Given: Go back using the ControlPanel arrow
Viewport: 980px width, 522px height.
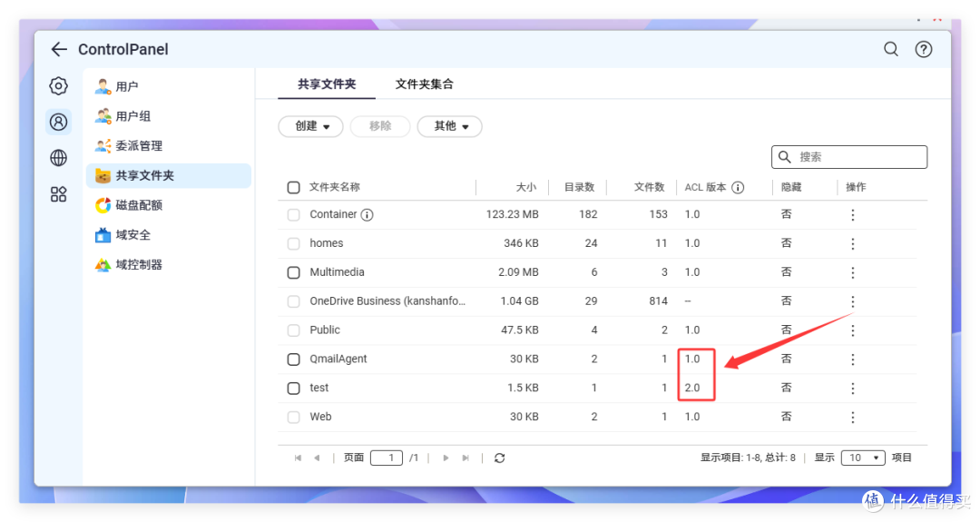Looking at the screenshot, I should click(x=59, y=49).
